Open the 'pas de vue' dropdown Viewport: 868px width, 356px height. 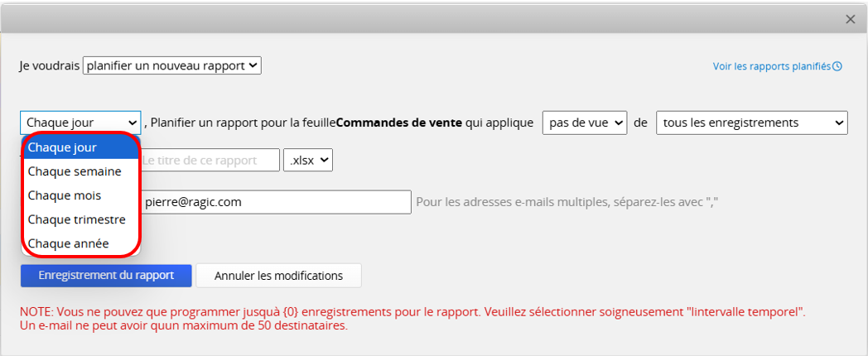[585, 123]
